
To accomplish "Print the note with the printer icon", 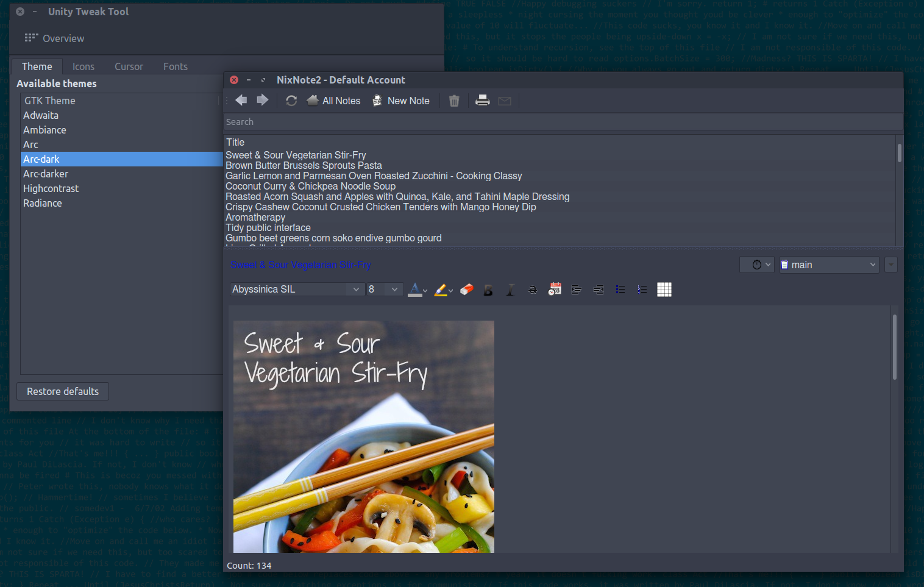I will (482, 101).
